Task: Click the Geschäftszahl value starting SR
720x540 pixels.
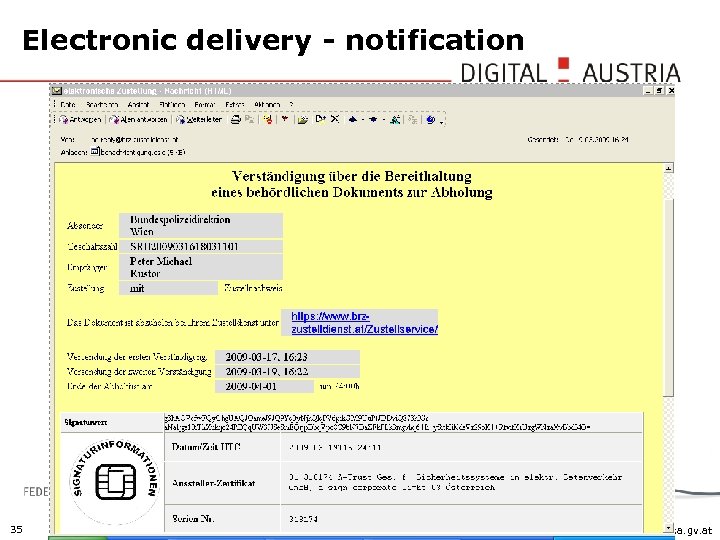Action: pos(201,247)
